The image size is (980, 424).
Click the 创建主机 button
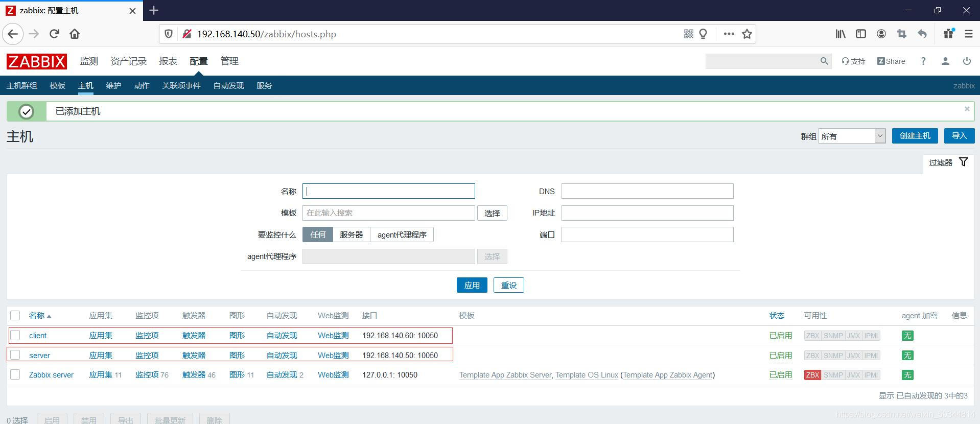[x=915, y=136]
